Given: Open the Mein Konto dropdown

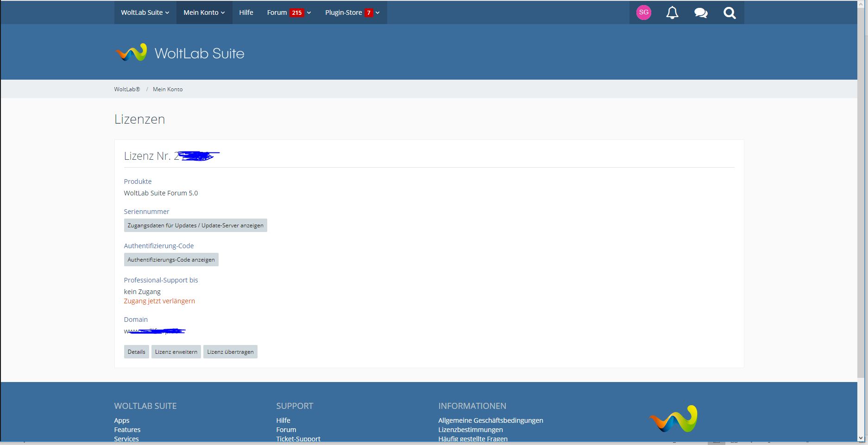Looking at the screenshot, I should pos(204,13).
